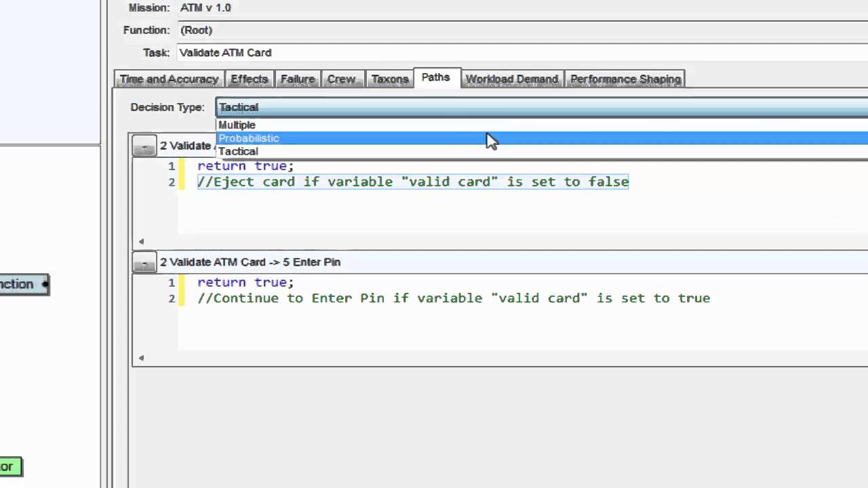Click left scroll arrow of Enter Pin editor
Image resolution: width=868 pixels, height=488 pixels.
coord(141,358)
